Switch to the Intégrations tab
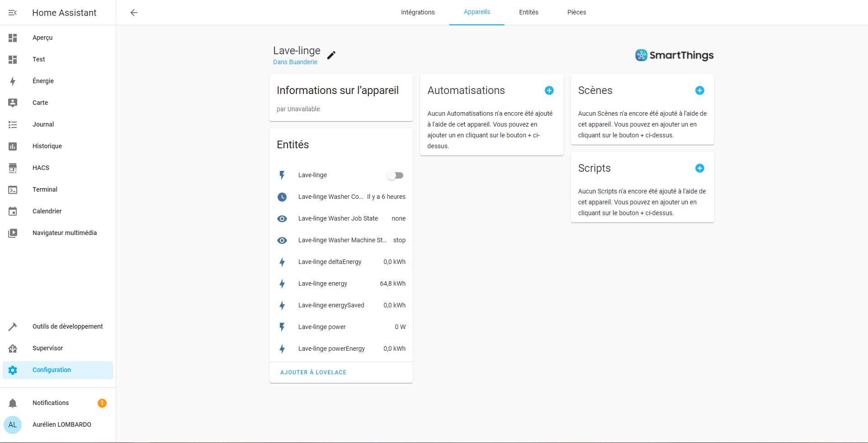The image size is (868, 443). 418,12
